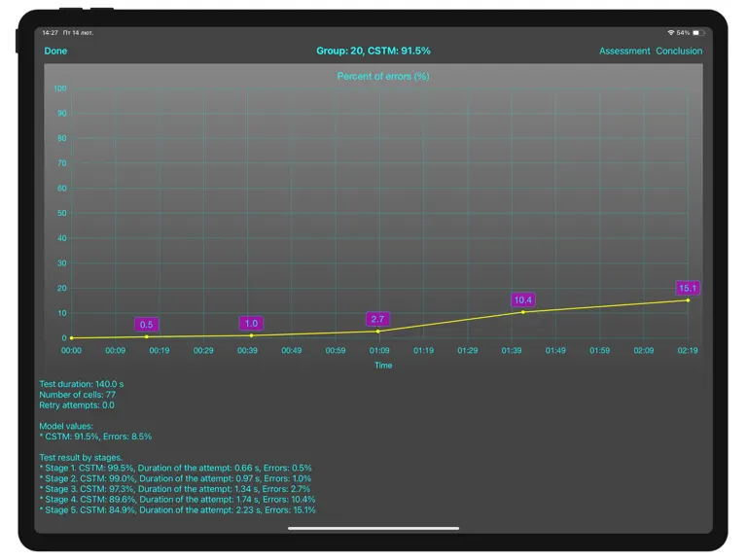Tap the Done button

point(55,51)
